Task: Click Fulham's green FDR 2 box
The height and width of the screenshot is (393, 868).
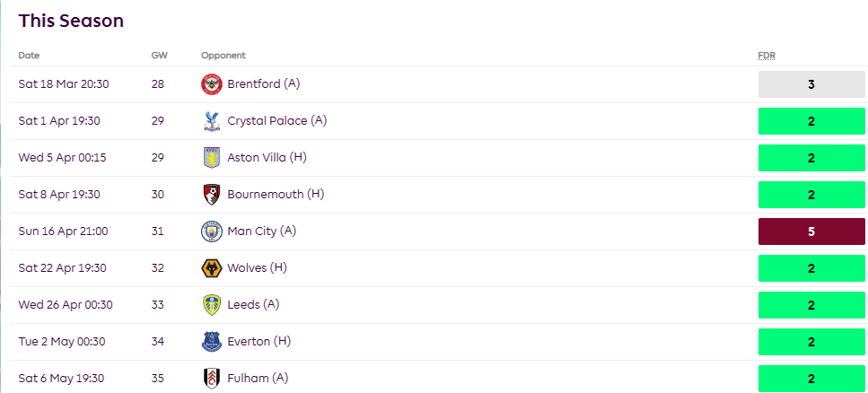Action: pyautogui.click(x=811, y=379)
